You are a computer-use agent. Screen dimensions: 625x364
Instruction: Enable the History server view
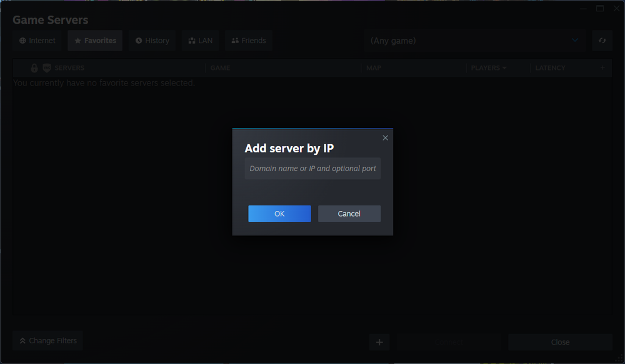pos(152,40)
